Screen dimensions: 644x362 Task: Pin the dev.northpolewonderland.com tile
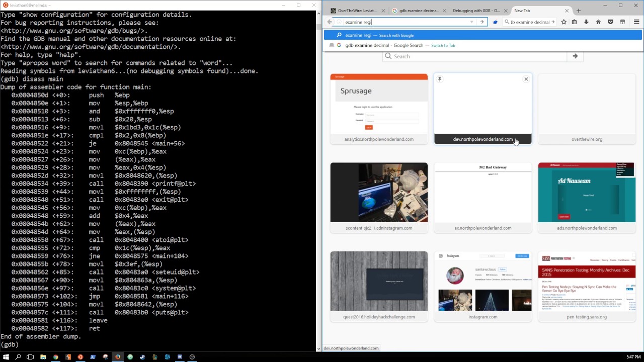[440, 79]
